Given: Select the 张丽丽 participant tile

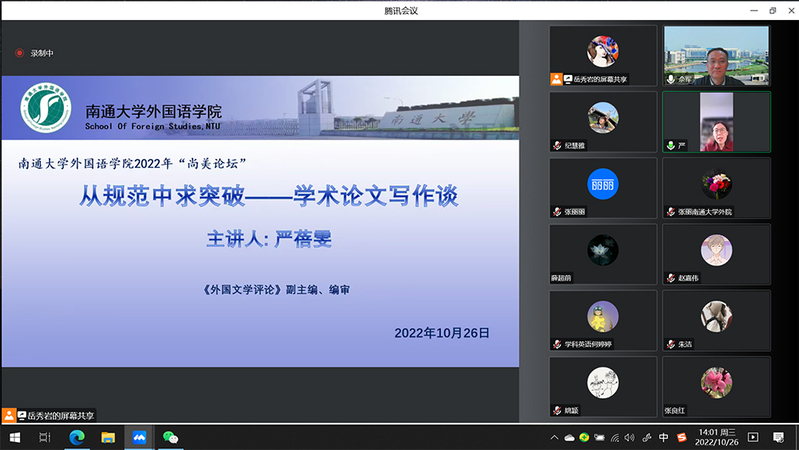Looking at the screenshot, I should point(603,188).
